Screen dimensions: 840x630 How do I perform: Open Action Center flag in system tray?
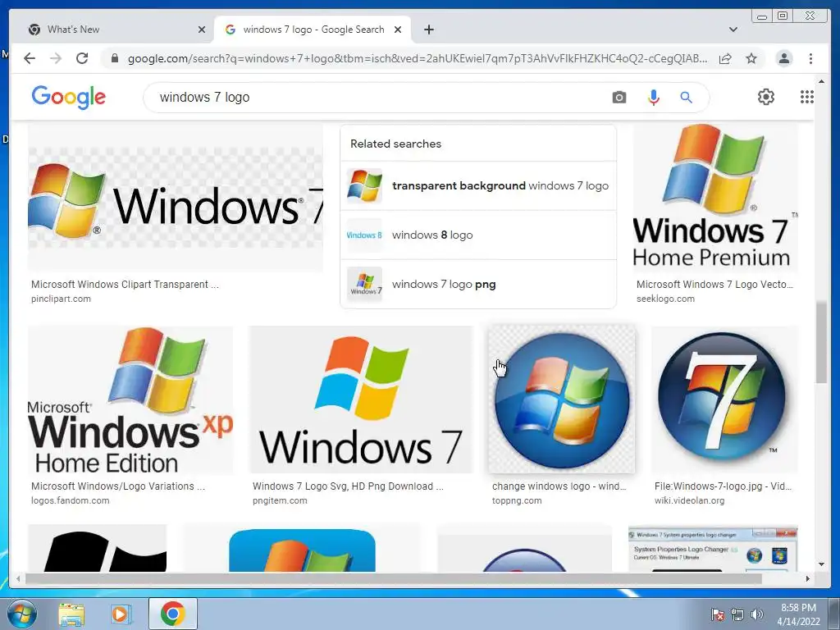point(717,614)
